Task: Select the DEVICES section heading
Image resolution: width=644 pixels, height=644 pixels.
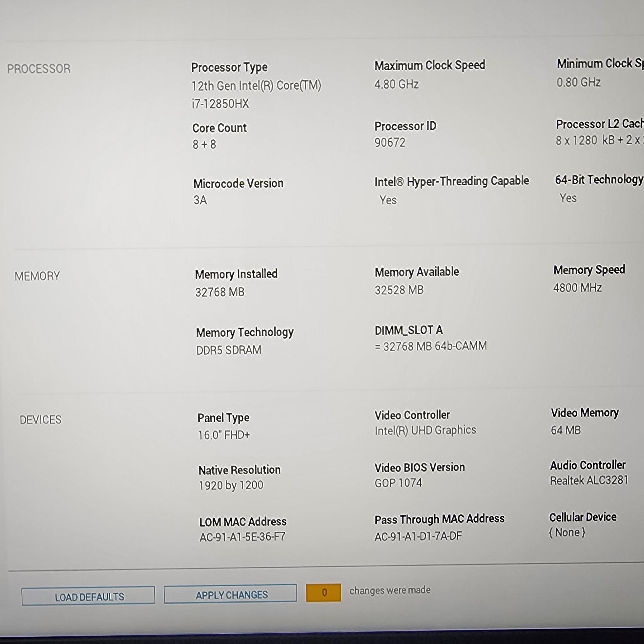Action: (x=41, y=419)
